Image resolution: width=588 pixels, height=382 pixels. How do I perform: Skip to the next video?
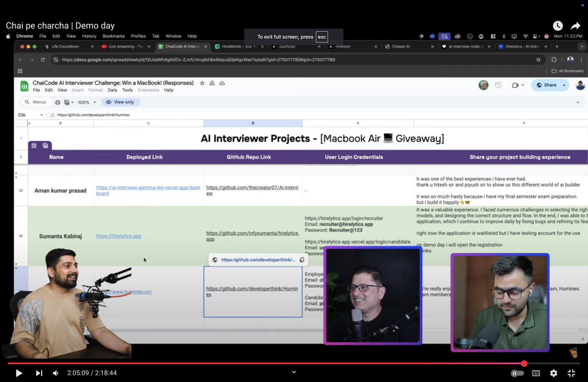[x=39, y=373]
